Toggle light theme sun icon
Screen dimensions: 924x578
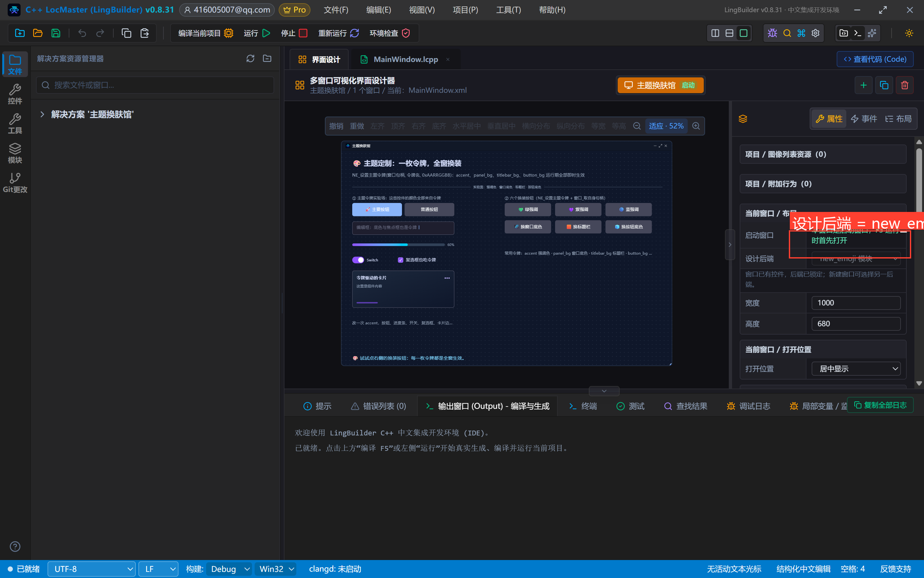[x=909, y=33]
